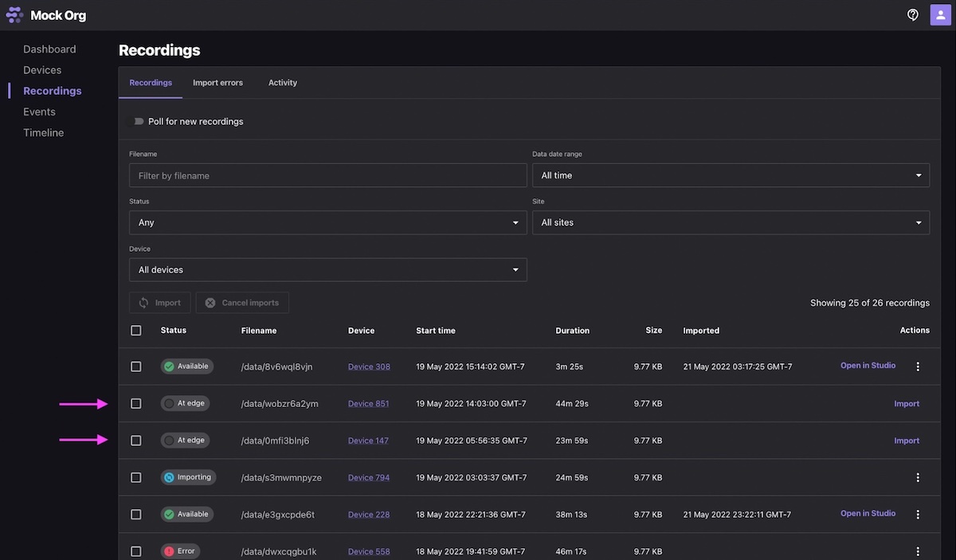Check the checkbox for /data/wobzr6a2ym
The width and height of the screenshot is (956, 560).
(x=135, y=403)
